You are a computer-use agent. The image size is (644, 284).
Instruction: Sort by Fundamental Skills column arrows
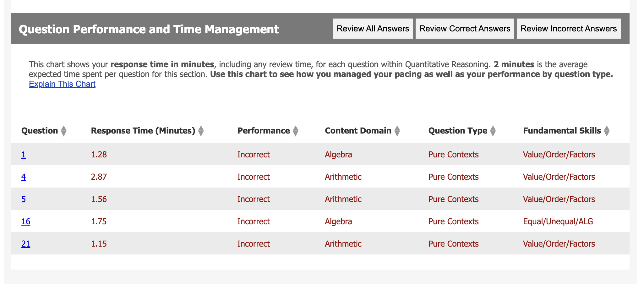607,131
